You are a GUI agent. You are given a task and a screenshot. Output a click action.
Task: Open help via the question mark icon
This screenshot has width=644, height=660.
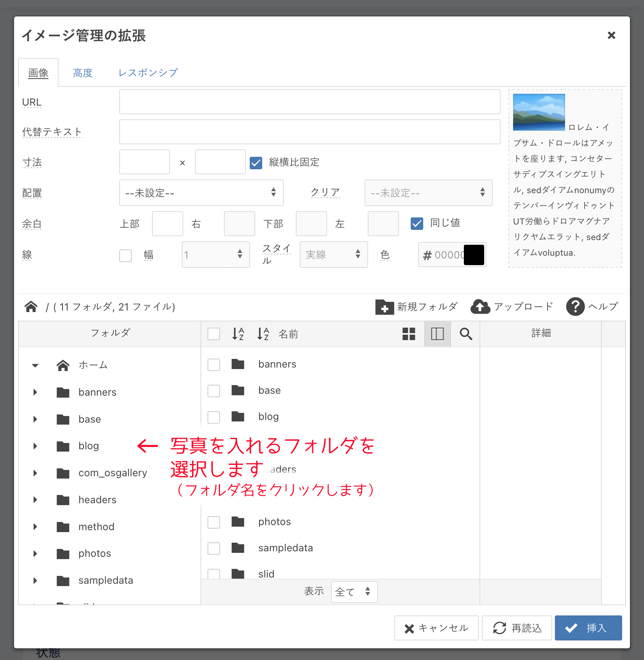[575, 307]
